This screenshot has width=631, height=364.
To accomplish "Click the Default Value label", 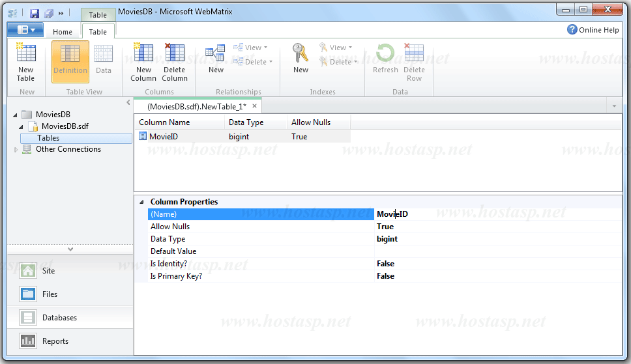I will click(173, 251).
